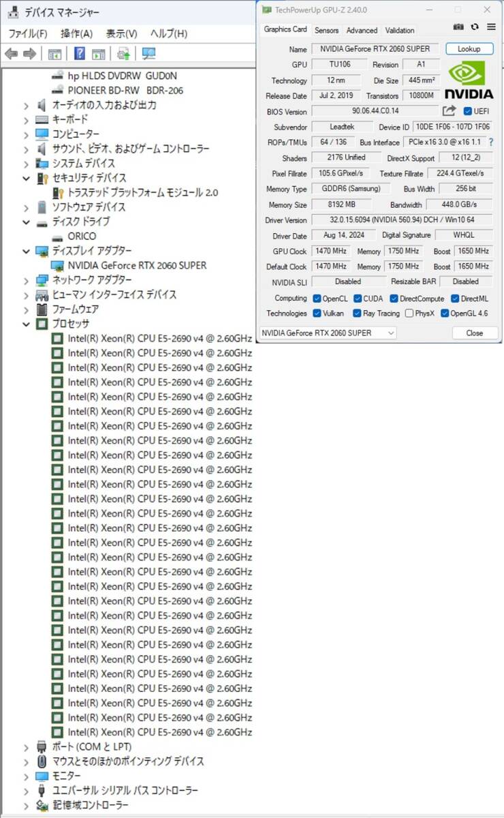Image resolution: width=504 pixels, height=818 pixels.
Task: Click the Device Manager title bar app icon
Action: 14,12
